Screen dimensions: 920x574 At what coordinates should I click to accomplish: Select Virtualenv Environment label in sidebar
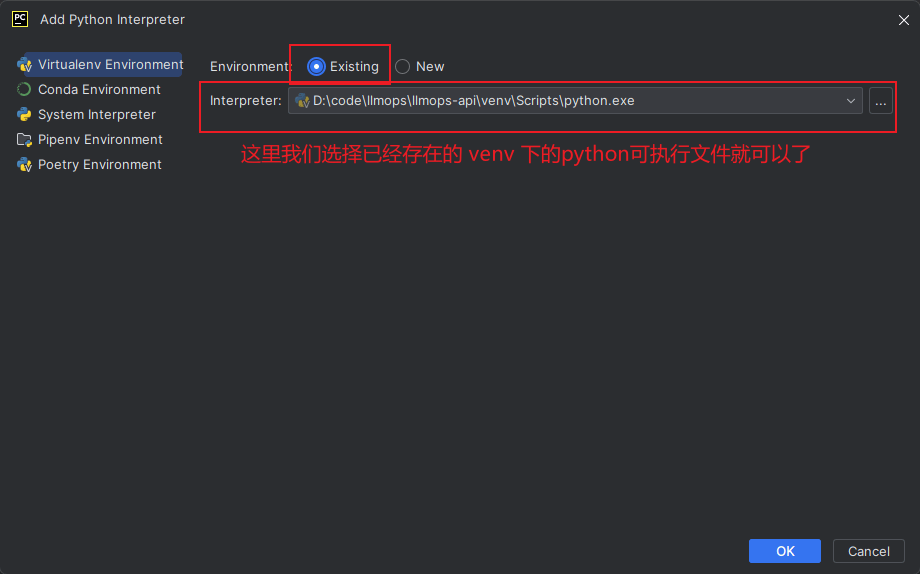[110, 65]
